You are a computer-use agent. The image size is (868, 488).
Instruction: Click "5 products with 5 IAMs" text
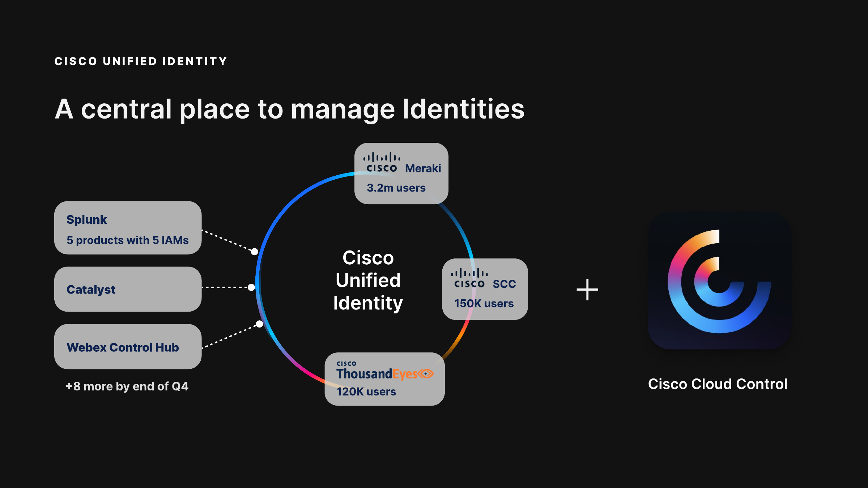pyautogui.click(x=128, y=240)
